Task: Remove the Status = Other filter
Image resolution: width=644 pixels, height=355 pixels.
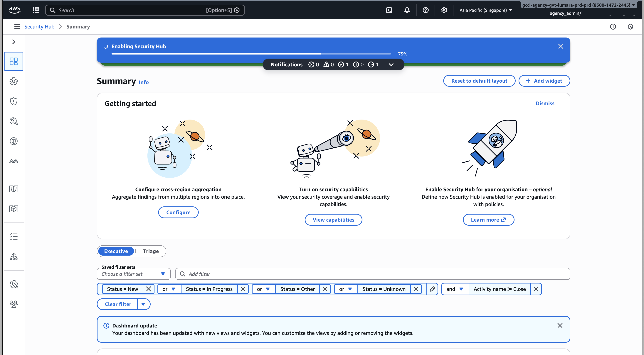Action: [325, 289]
